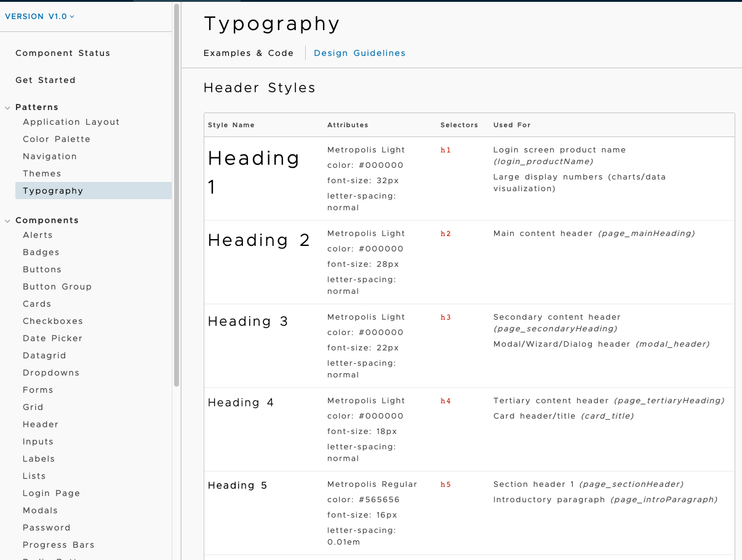Click the Metropolis Regular attribute

[372, 484]
